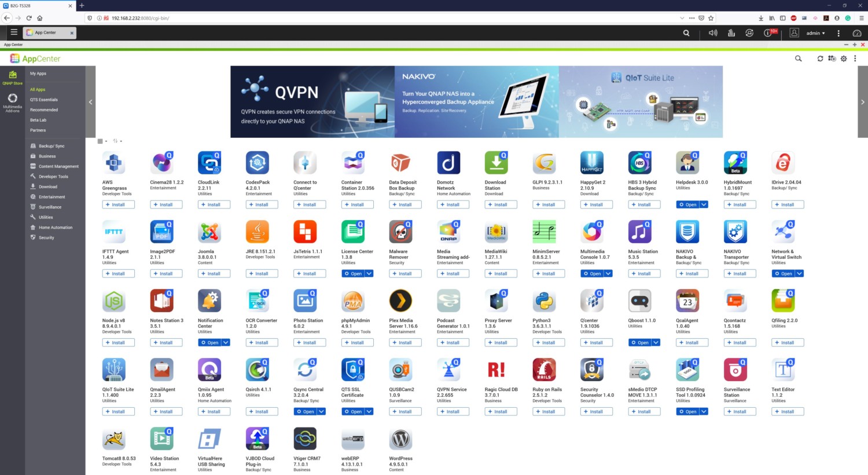Viewport: 868px width, 475px height.
Task: Open the QTS main menu hamburger
Action: point(14,32)
